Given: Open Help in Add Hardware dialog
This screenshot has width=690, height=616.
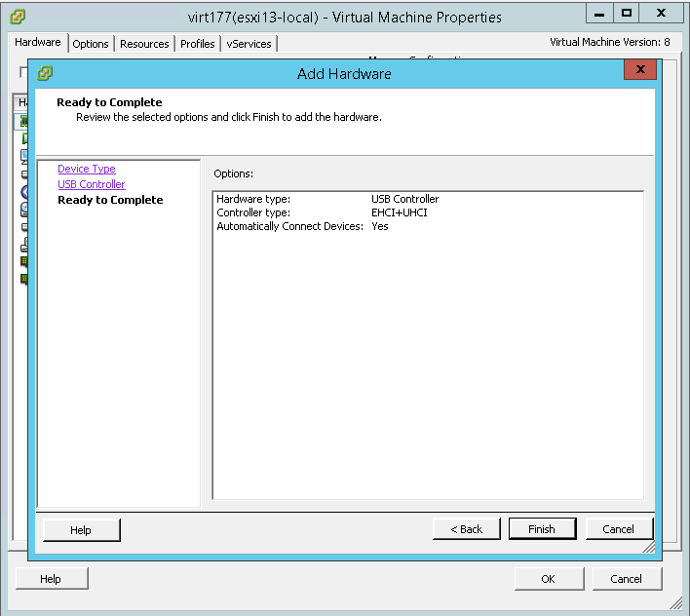Looking at the screenshot, I should [82, 530].
